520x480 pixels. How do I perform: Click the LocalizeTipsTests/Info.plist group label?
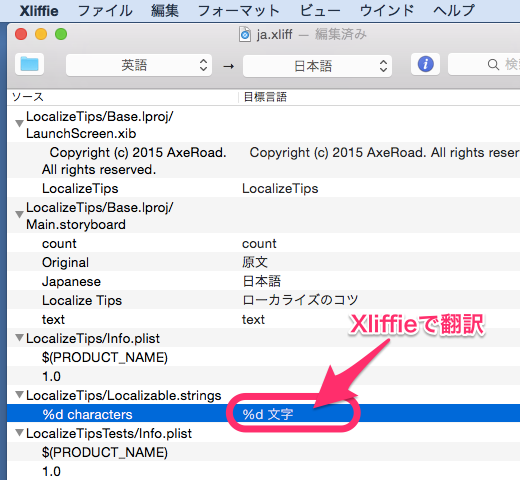(109, 433)
